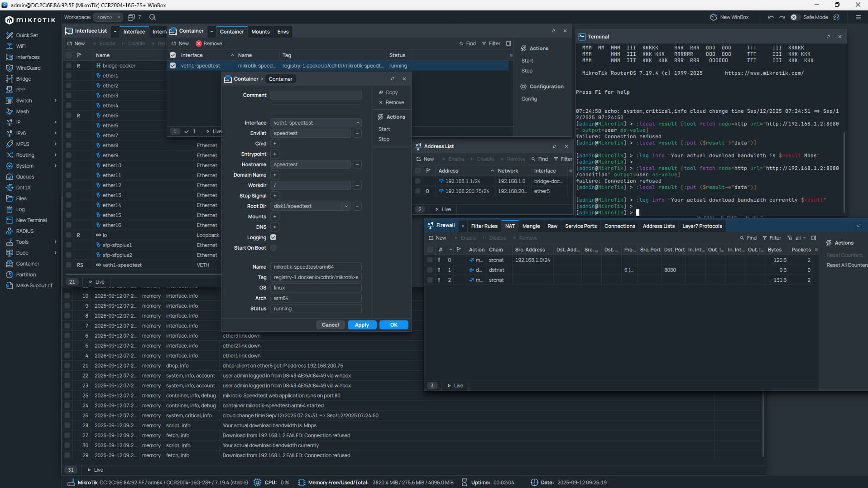Click the search icon in top toolbar
This screenshot has height=488, width=868.
point(153,17)
